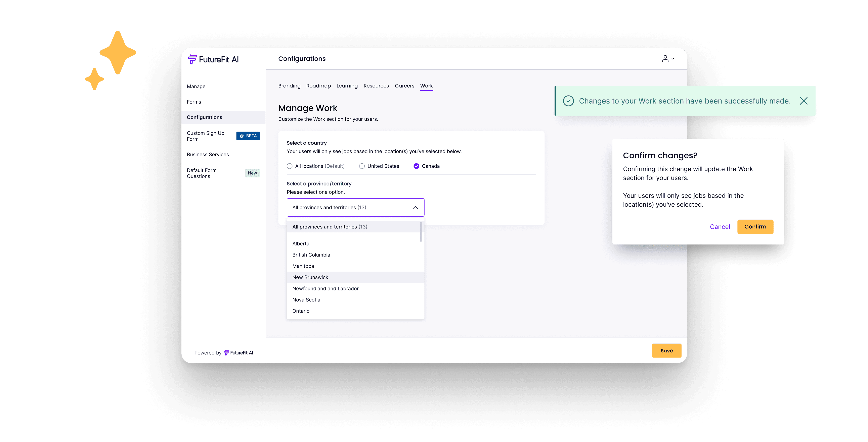
Task: Open the user profile account icon
Action: point(665,59)
